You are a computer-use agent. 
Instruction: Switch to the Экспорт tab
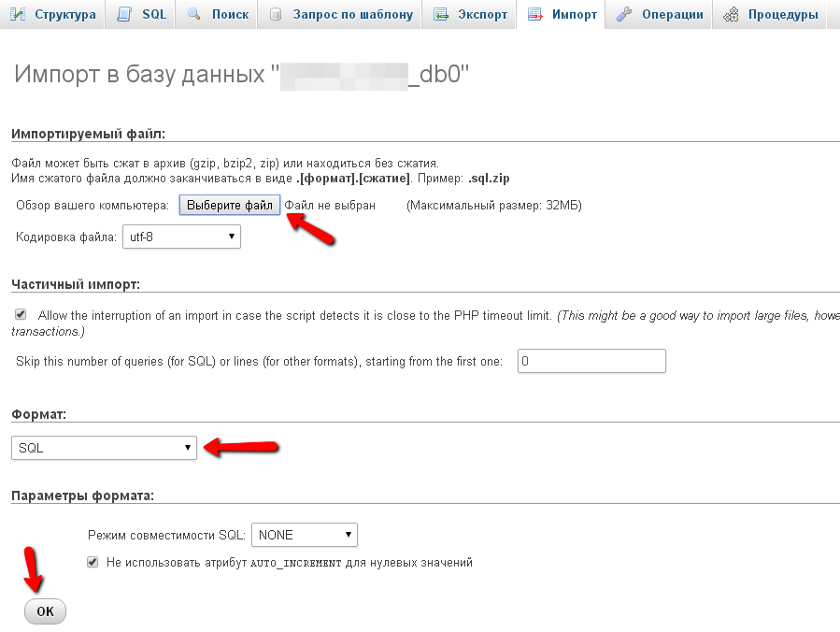[482, 15]
